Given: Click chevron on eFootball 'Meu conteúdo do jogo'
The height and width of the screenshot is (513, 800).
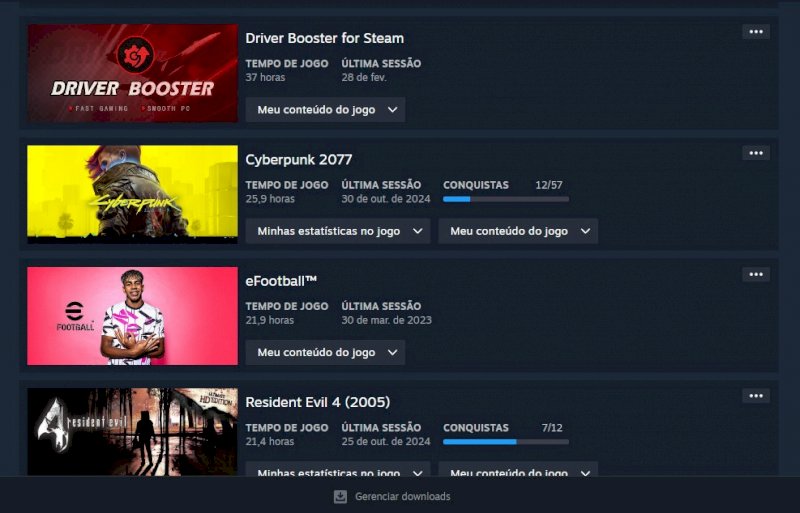Looking at the screenshot, I should [x=392, y=353].
